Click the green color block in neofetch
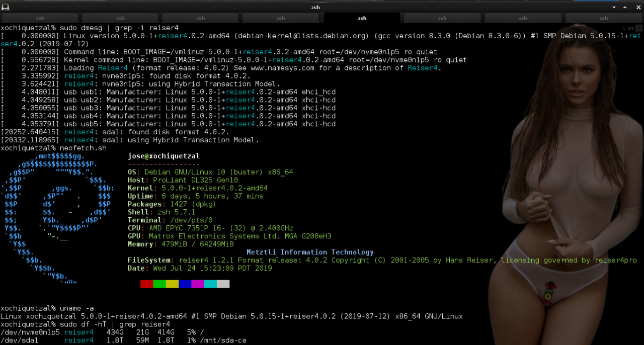 point(159,284)
